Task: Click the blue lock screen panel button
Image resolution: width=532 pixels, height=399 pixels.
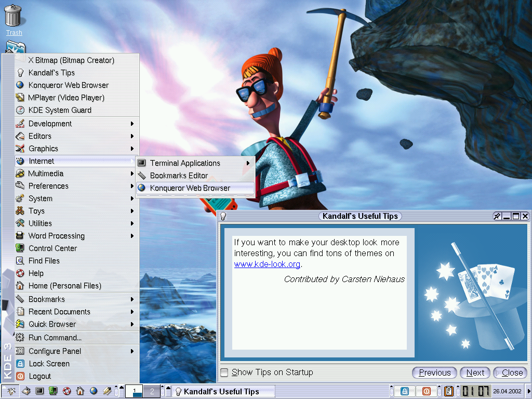Action: tap(404, 392)
